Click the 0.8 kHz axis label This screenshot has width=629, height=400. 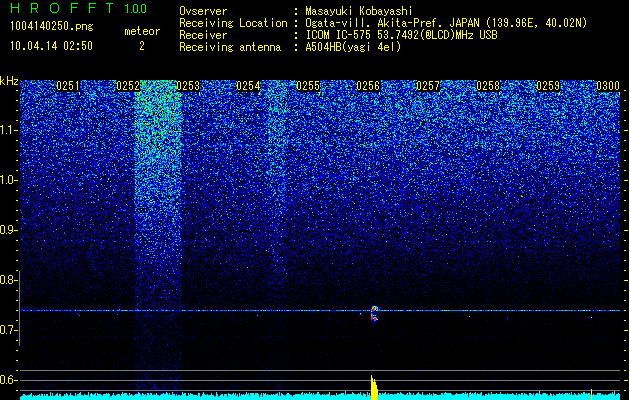point(9,280)
